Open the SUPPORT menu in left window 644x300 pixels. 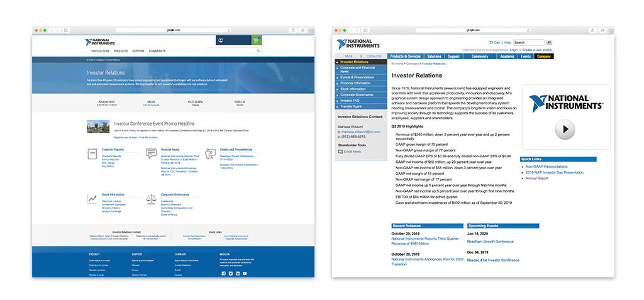click(x=138, y=52)
